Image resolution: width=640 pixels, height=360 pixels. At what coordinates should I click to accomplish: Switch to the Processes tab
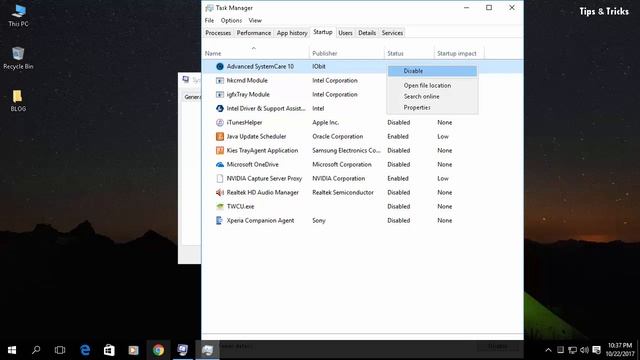(x=218, y=33)
